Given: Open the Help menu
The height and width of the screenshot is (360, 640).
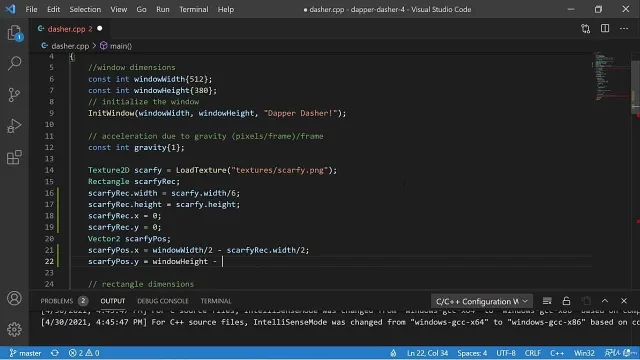Looking at the screenshot, I should [226, 9].
